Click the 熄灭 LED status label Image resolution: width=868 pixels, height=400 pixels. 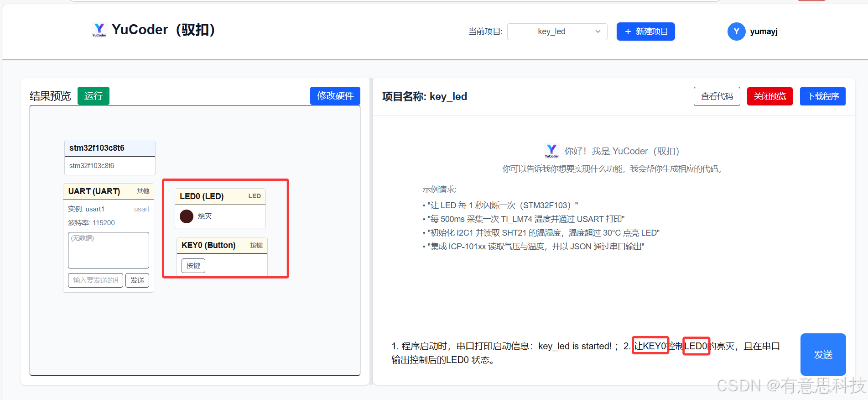pyautogui.click(x=205, y=216)
